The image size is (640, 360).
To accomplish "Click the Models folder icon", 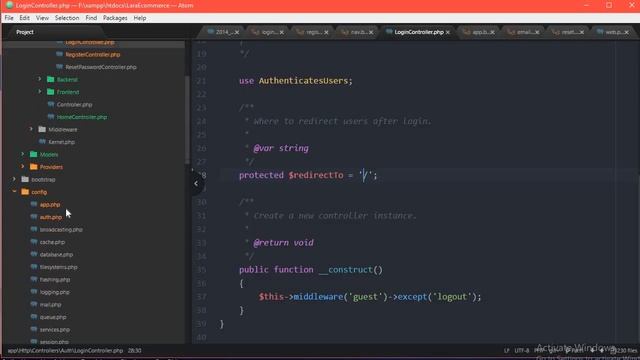I will tap(33, 154).
